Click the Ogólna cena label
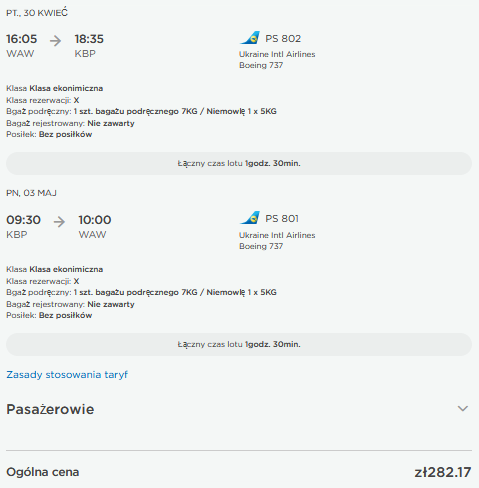The image size is (479, 488). [43, 472]
